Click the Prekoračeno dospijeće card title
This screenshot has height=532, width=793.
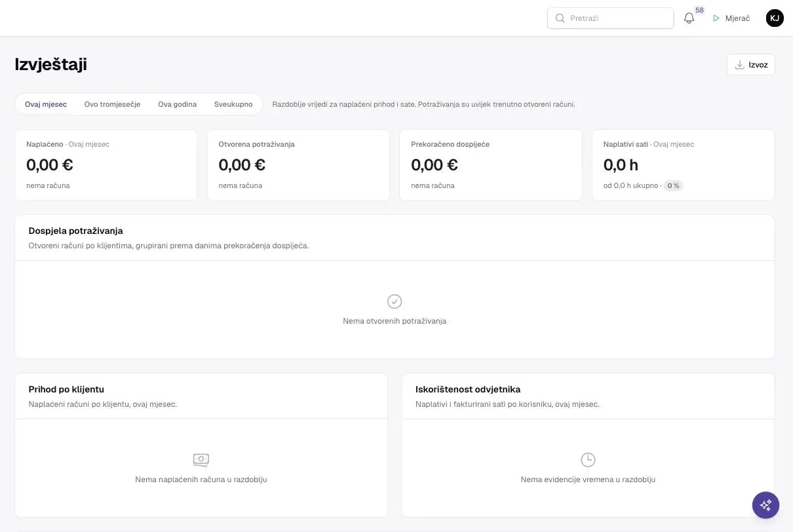coord(450,144)
